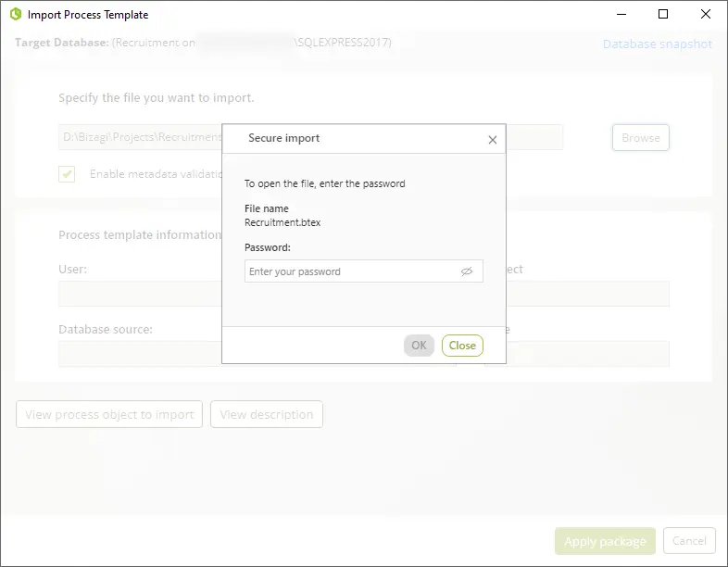Click the Bizagi app icon in title bar

pyautogui.click(x=16, y=15)
